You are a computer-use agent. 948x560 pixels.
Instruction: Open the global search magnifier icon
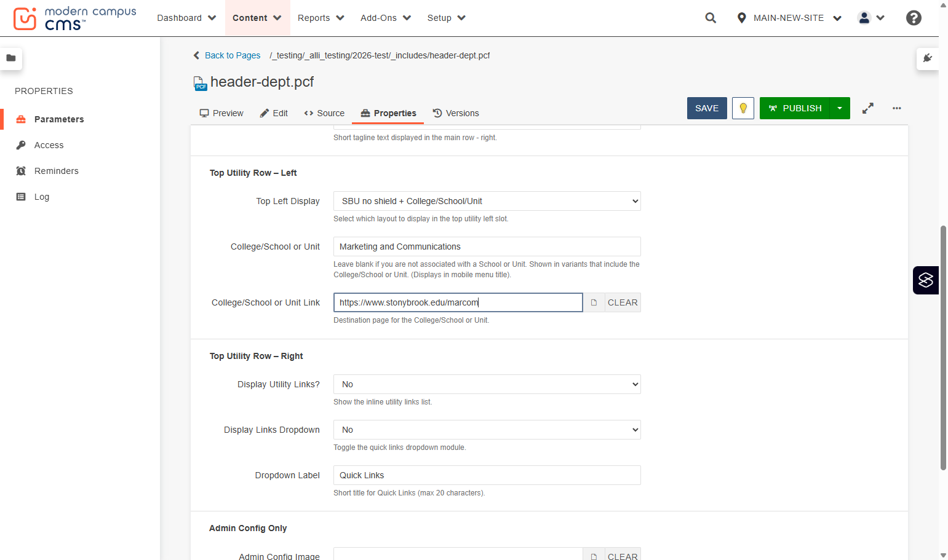point(711,18)
